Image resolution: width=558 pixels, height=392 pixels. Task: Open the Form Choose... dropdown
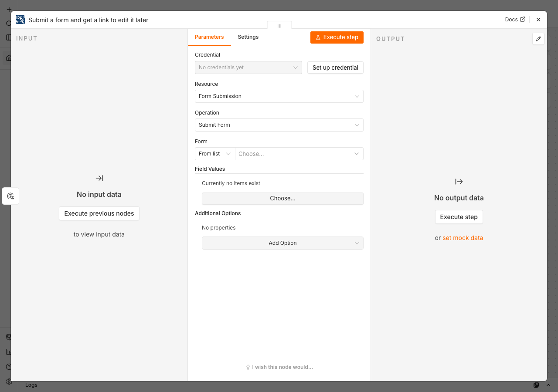[299, 154]
